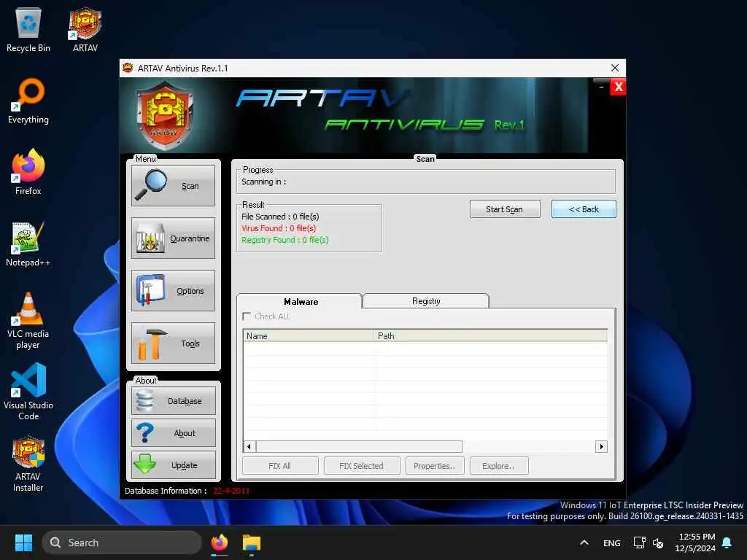Click Update with green arrow
This screenshot has height=560, width=747.
[x=174, y=464]
